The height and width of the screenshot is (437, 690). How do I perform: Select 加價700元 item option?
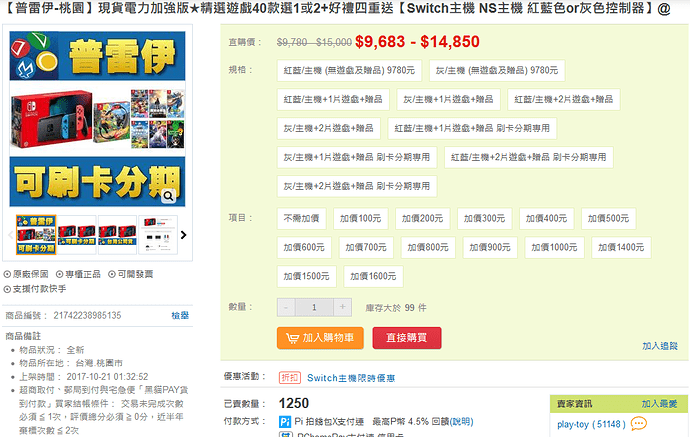[x=366, y=248]
